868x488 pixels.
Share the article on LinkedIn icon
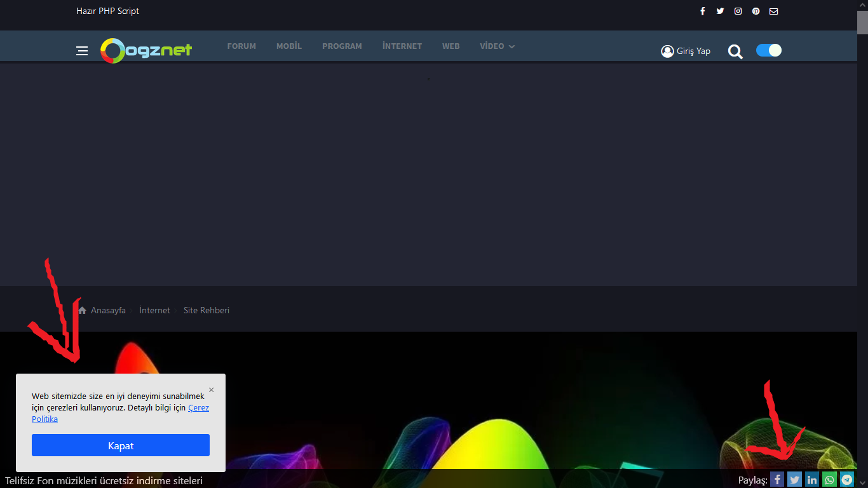(x=812, y=479)
